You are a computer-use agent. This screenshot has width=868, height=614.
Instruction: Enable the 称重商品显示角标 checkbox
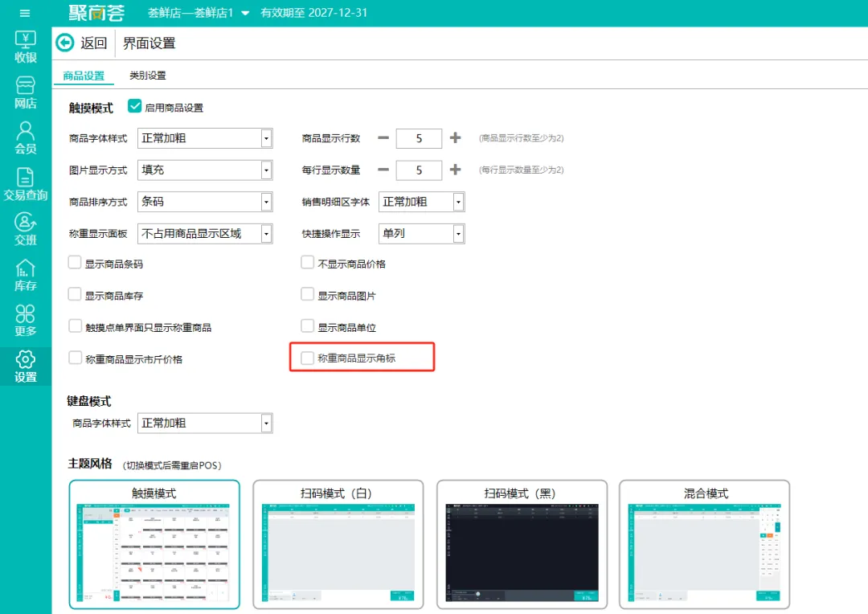coord(307,358)
